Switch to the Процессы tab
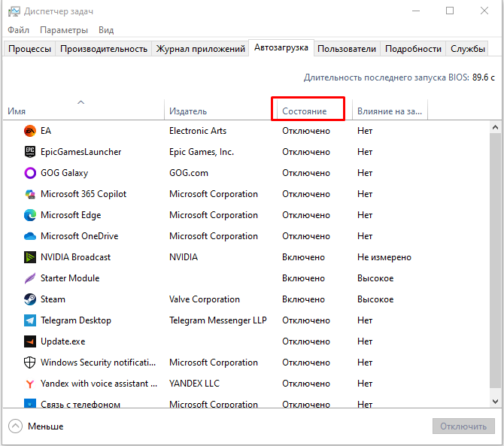Screen dimensions: 504x446 point(29,49)
